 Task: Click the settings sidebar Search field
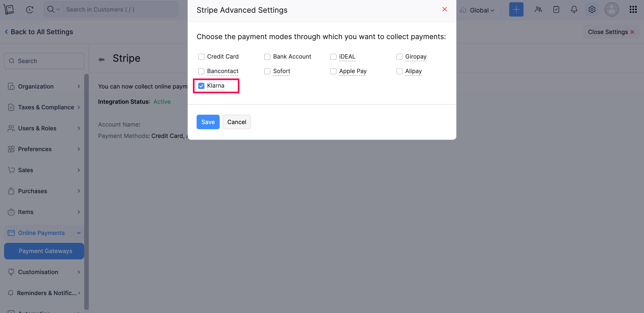44,61
